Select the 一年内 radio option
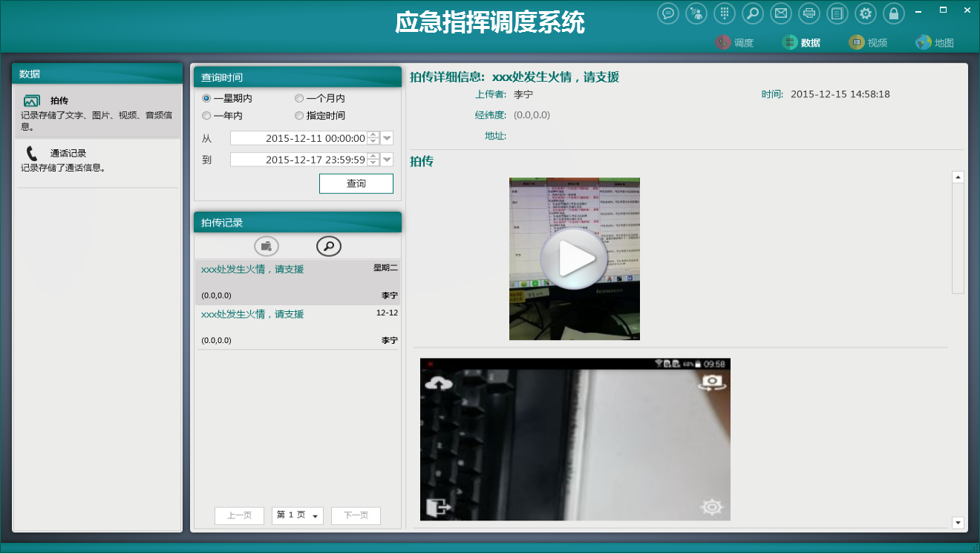Image resolution: width=980 pixels, height=554 pixels. click(206, 116)
